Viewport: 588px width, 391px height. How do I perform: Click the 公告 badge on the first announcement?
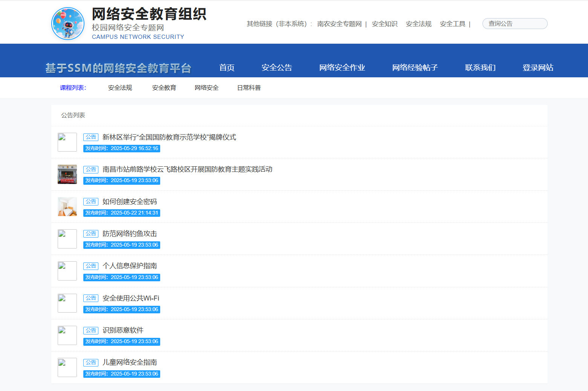tap(91, 137)
